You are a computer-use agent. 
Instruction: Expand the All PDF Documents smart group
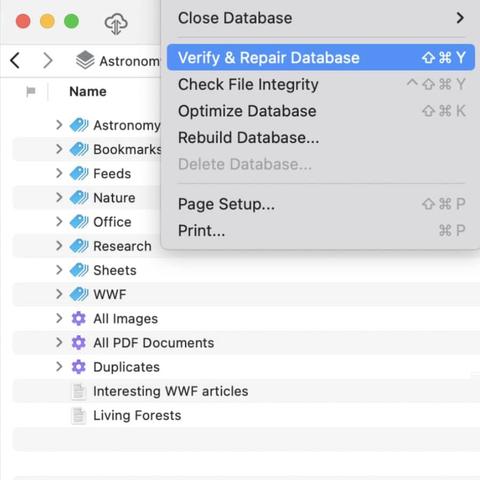[59, 343]
